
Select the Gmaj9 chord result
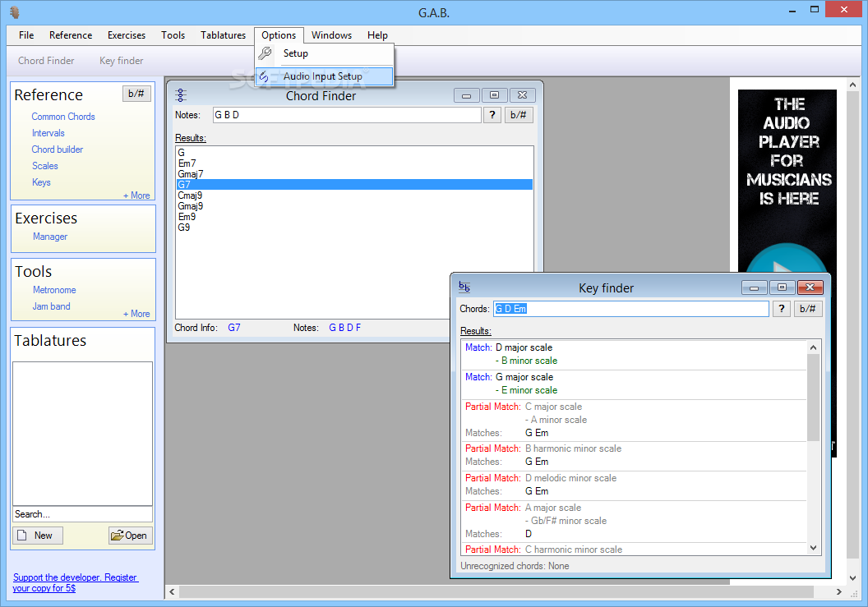(x=354, y=206)
